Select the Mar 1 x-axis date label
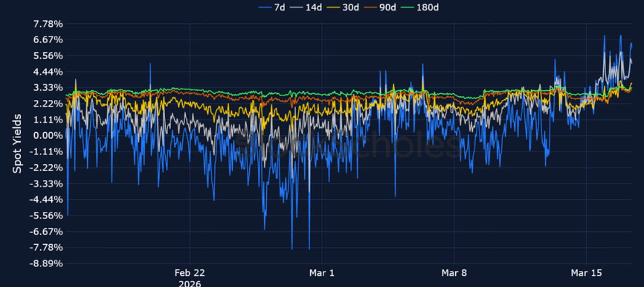 point(322,273)
